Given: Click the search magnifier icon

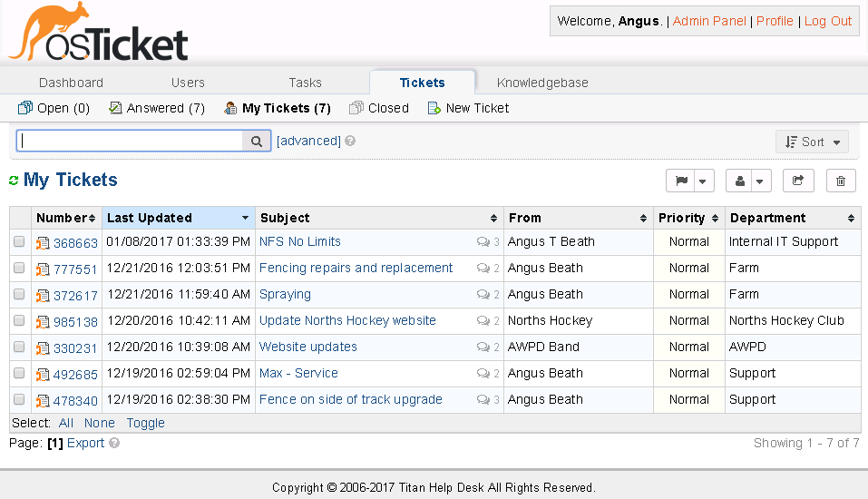Looking at the screenshot, I should (x=257, y=142).
